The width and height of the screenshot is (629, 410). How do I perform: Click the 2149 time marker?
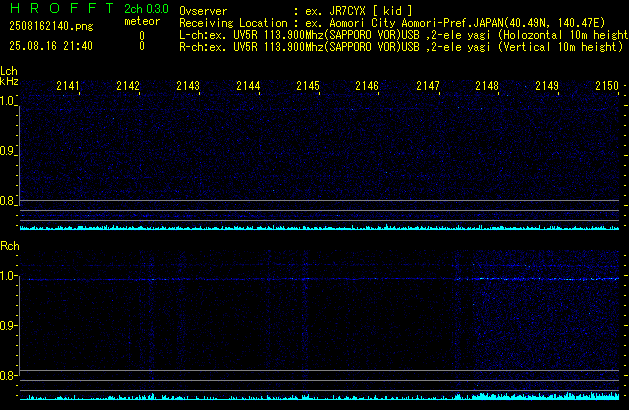click(547, 86)
